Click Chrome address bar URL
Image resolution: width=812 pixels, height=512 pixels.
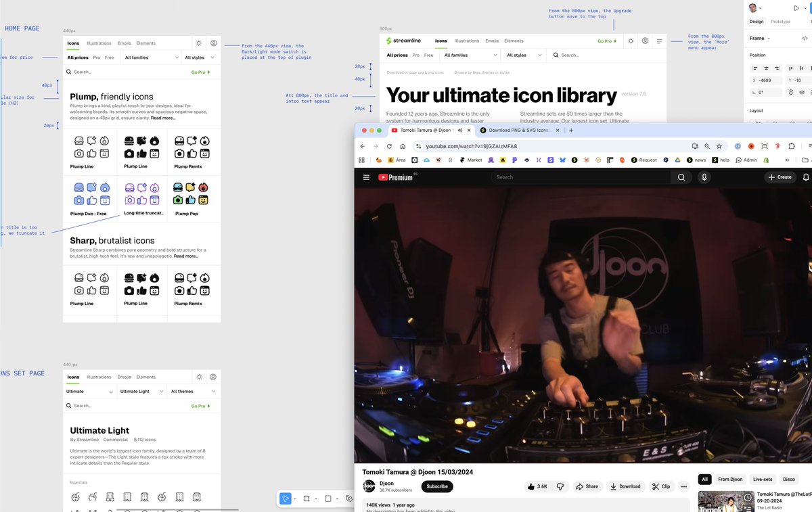(471, 146)
